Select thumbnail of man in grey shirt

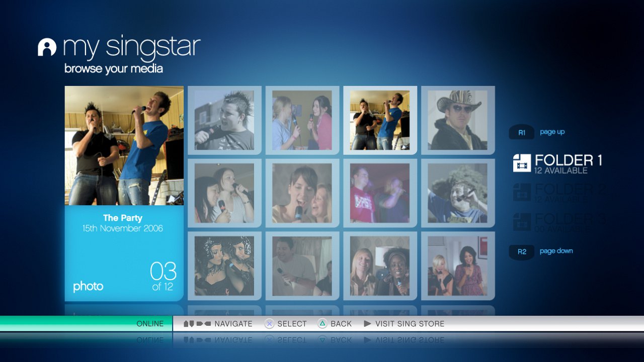click(302, 266)
